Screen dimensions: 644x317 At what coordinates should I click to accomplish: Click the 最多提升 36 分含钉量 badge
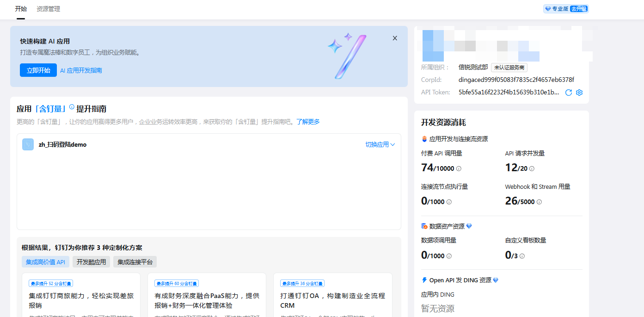click(x=302, y=283)
